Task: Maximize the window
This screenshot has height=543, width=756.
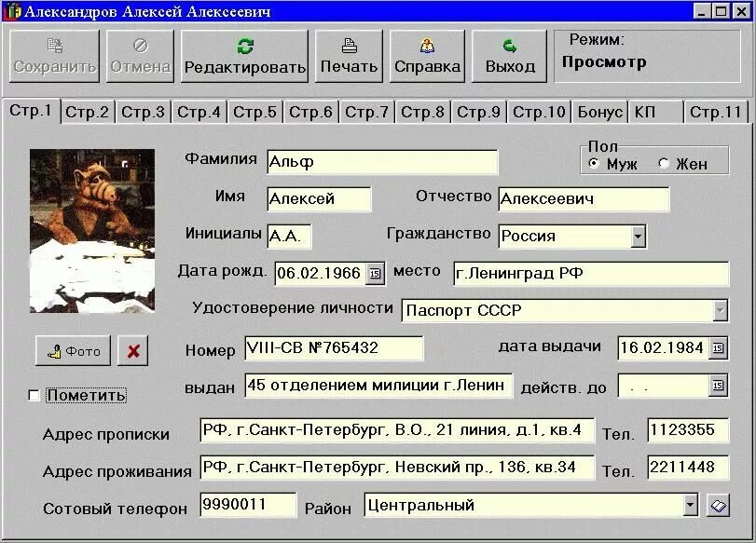Action: (x=722, y=11)
